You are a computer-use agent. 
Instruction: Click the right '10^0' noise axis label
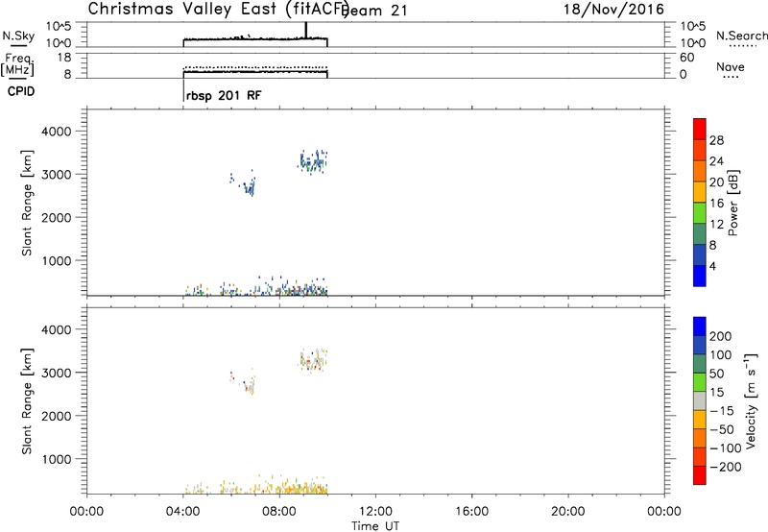tap(693, 43)
